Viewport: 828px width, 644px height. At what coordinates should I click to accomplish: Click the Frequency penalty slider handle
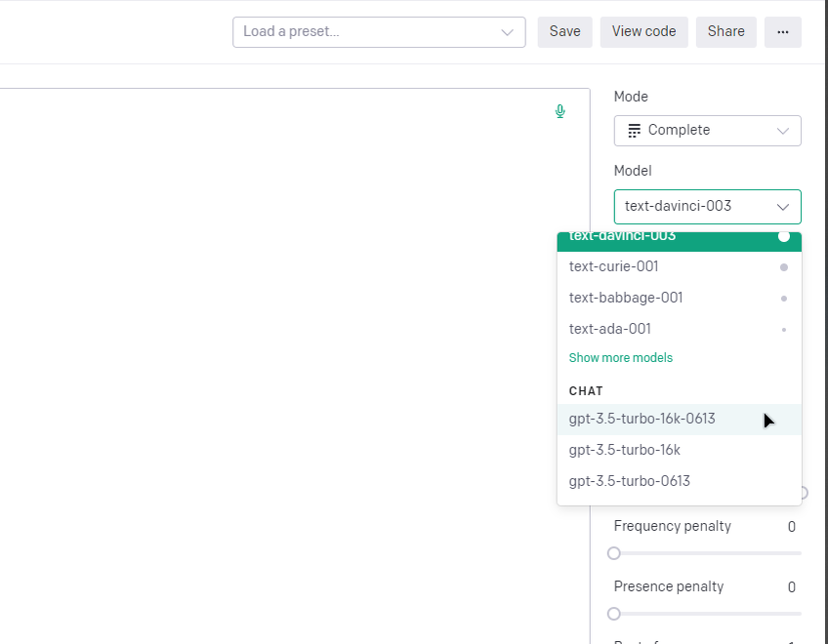[x=613, y=553]
